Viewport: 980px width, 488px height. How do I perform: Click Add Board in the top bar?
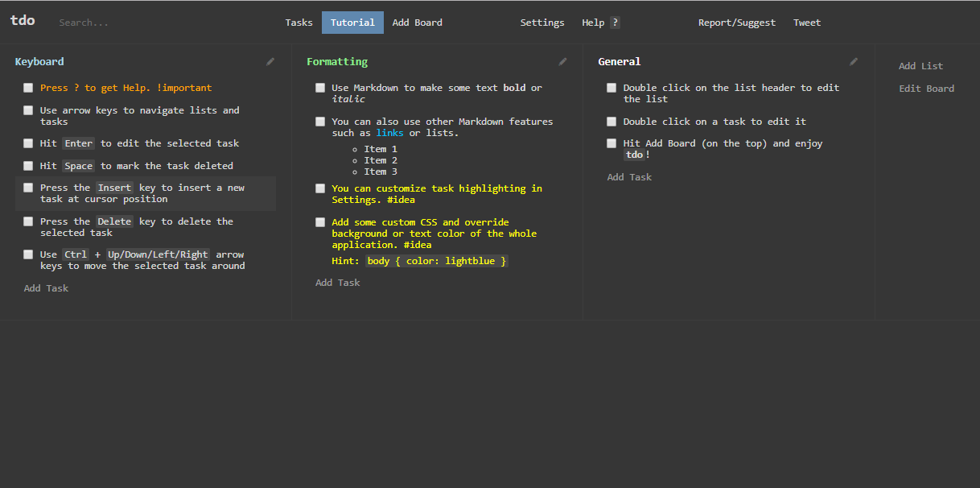click(x=417, y=23)
